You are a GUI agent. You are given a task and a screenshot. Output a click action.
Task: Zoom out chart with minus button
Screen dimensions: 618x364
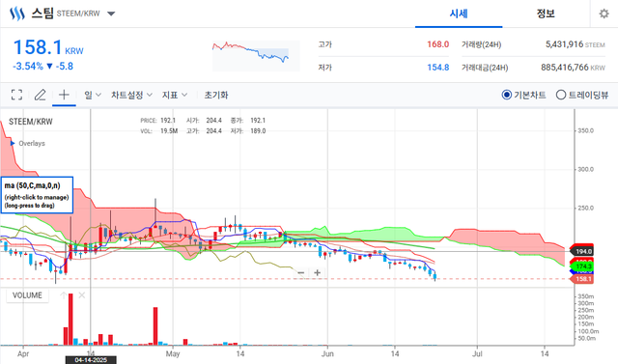point(301,272)
